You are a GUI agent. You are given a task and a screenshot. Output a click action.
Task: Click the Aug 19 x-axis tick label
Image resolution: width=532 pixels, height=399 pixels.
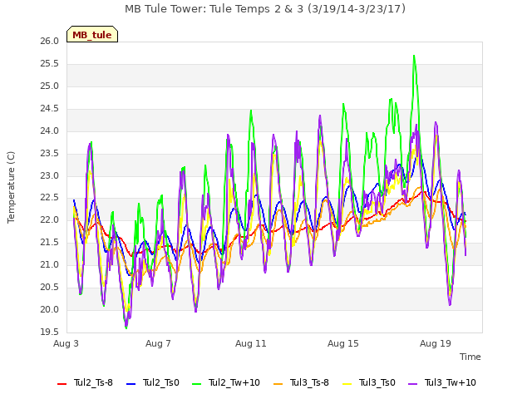(x=436, y=343)
